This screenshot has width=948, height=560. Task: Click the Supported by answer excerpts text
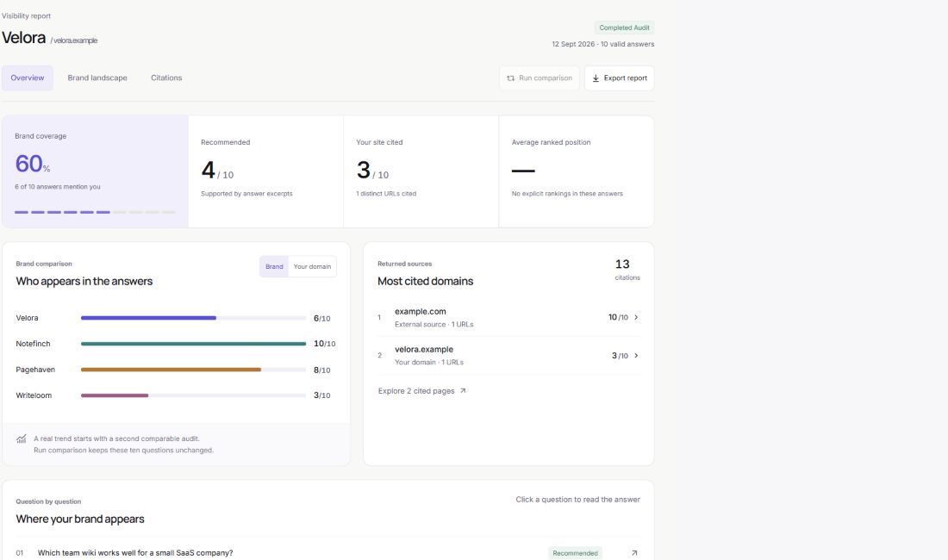pyautogui.click(x=246, y=194)
